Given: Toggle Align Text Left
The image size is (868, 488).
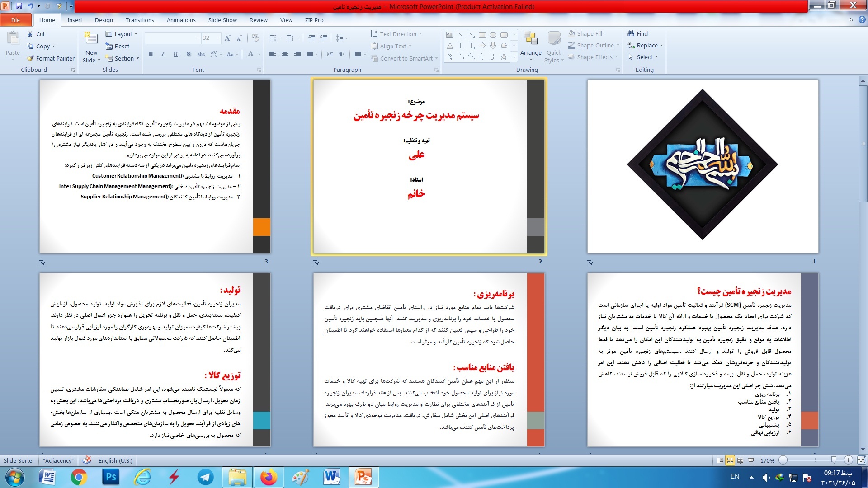Looking at the screenshot, I should pyautogui.click(x=273, y=54).
